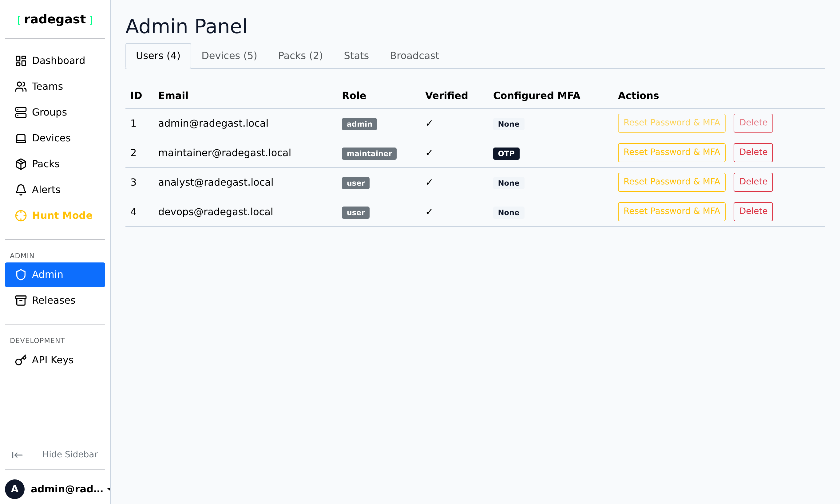Delete the devops@radegast.local user

[753, 211]
